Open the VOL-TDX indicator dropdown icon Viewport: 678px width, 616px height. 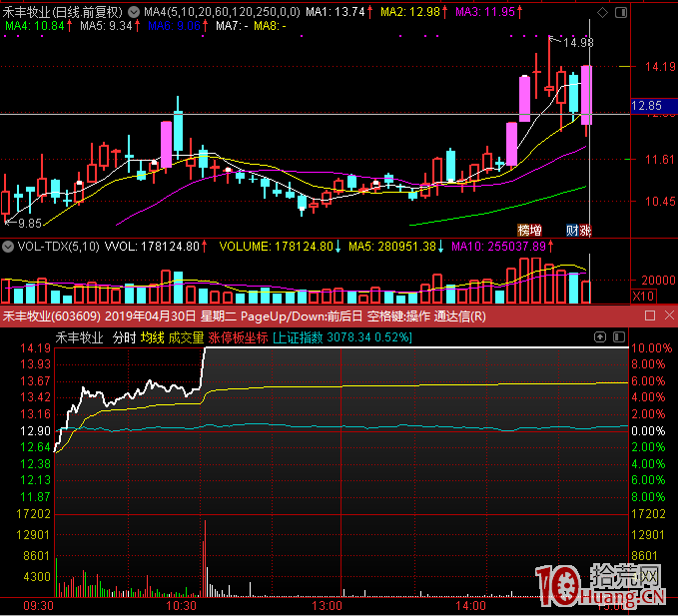click(8, 247)
